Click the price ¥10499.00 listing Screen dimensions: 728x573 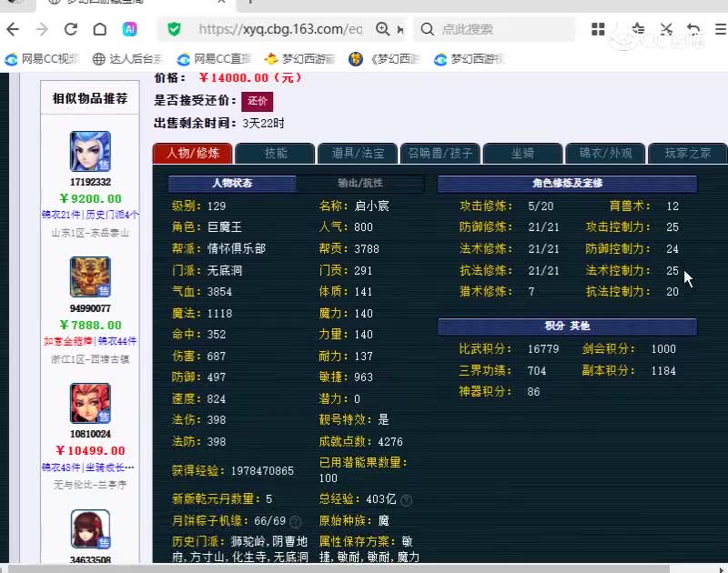coord(90,450)
